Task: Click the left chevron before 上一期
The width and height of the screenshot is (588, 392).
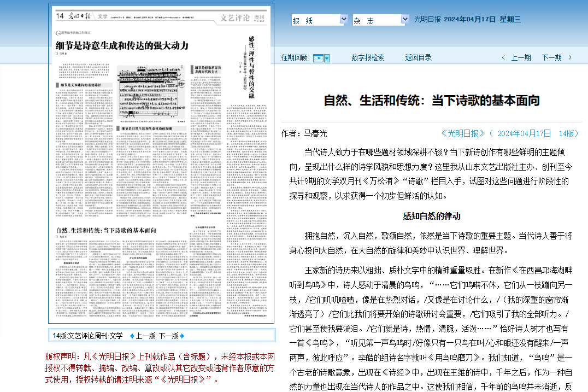Action: [x=503, y=58]
